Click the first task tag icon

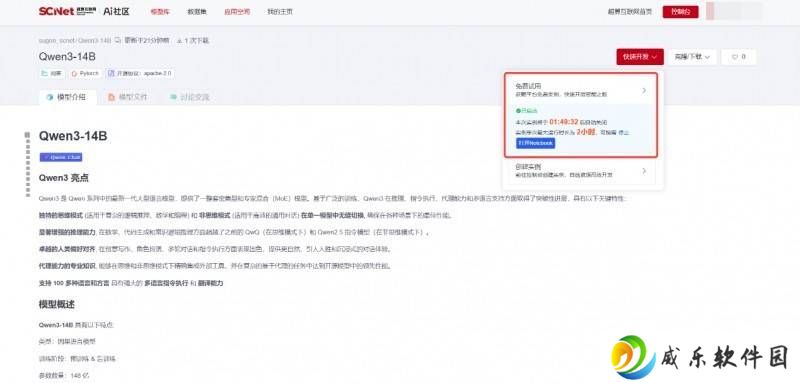tap(45, 73)
